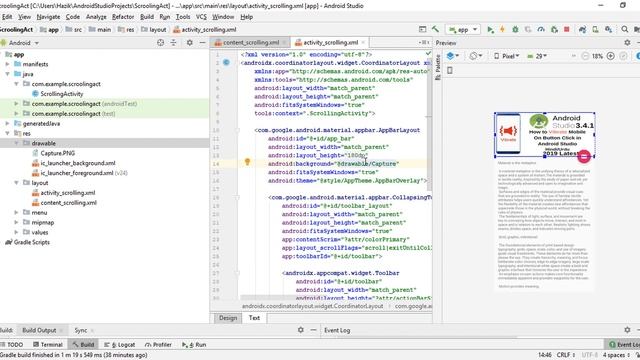Click the target-file layout icon left of the hammer
Image resolution: width=640 pixels, height=360 pixels.
(422, 29)
